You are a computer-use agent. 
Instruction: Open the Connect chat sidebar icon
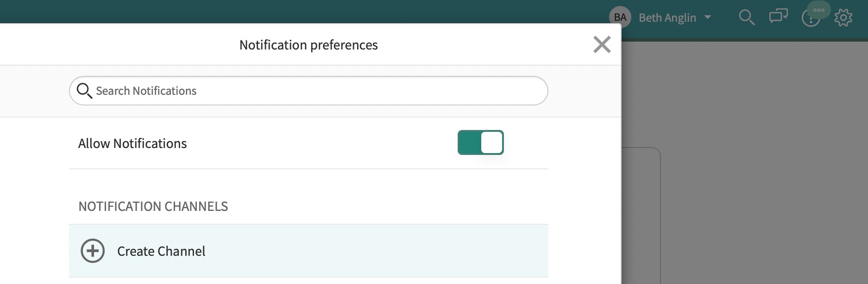pos(778,16)
